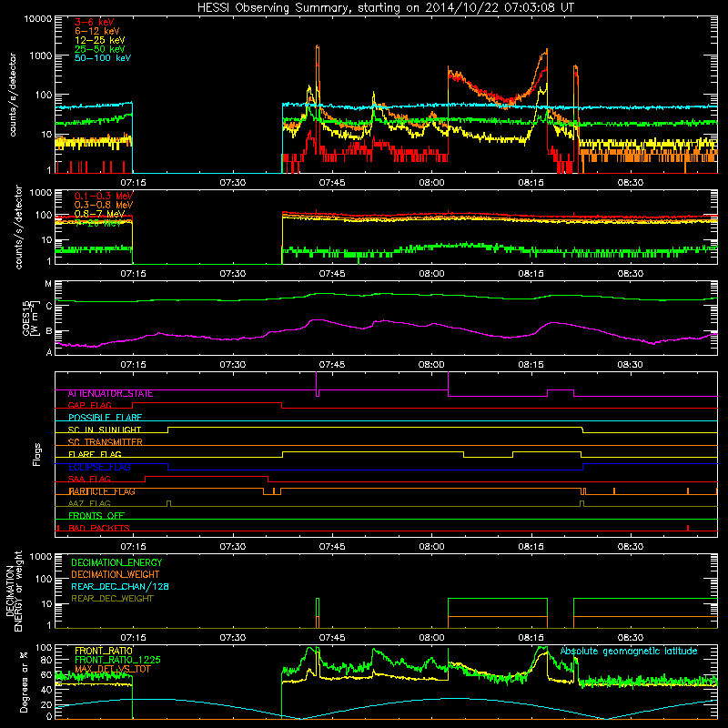
Task: Click the "25-50 keV" legend entry
Action: tap(100, 49)
